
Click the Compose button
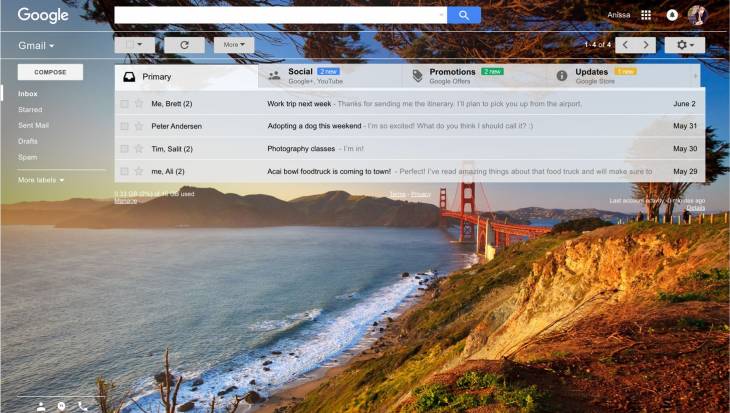click(50, 72)
